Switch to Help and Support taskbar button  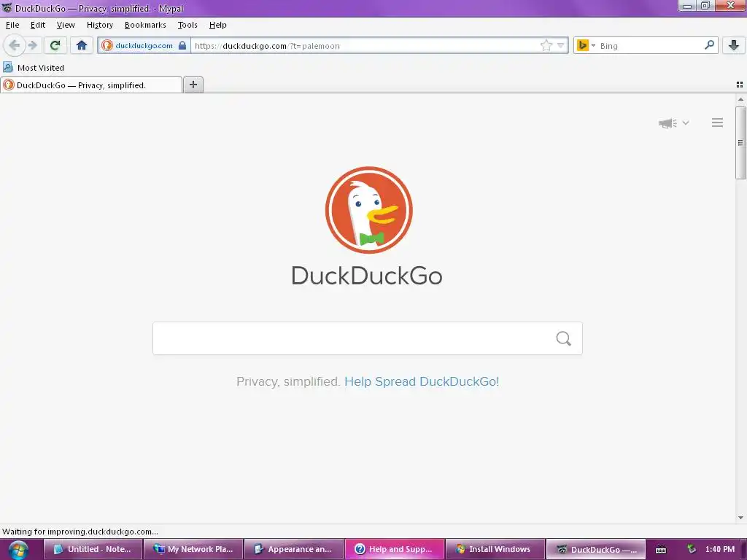(395, 549)
